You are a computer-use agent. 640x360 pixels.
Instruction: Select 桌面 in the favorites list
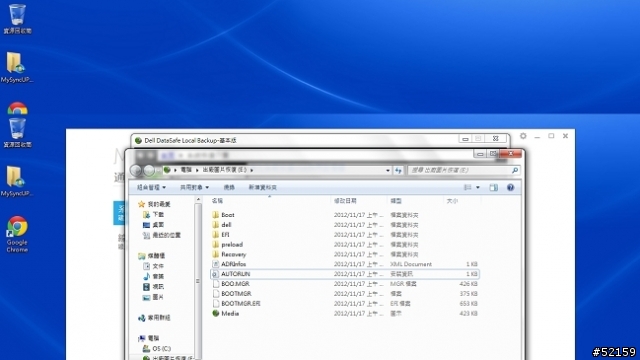pyautogui.click(x=158, y=225)
